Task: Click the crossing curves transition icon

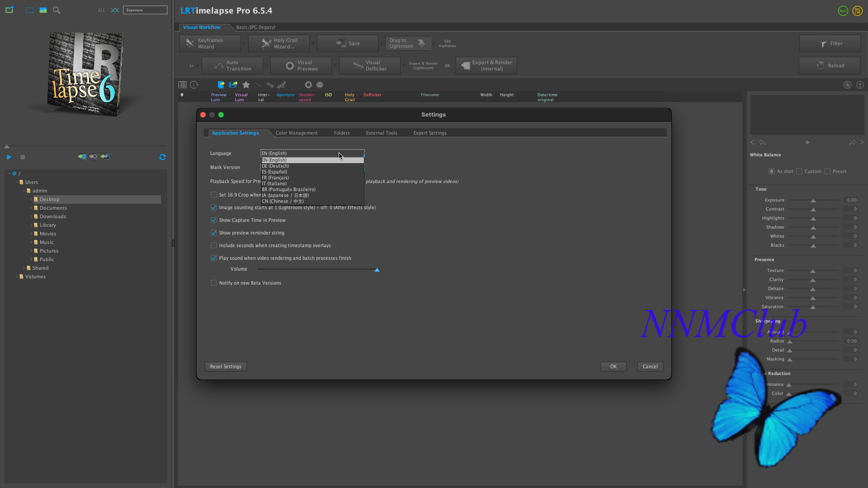Action: click(x=259, y=84)
